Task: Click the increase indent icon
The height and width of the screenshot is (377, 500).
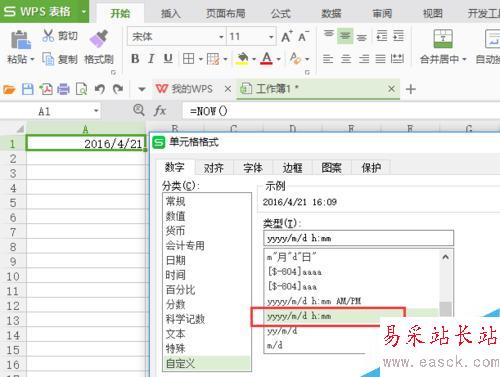Action: 398,36
